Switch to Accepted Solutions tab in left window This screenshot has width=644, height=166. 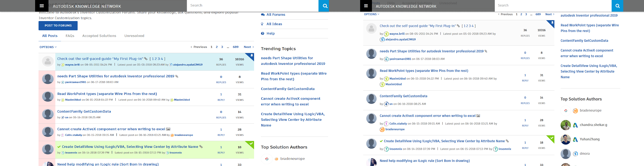point(99,36)
